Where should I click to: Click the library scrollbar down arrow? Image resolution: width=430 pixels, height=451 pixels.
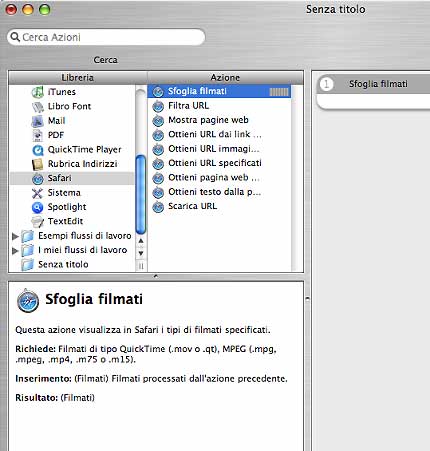(141, 253)
